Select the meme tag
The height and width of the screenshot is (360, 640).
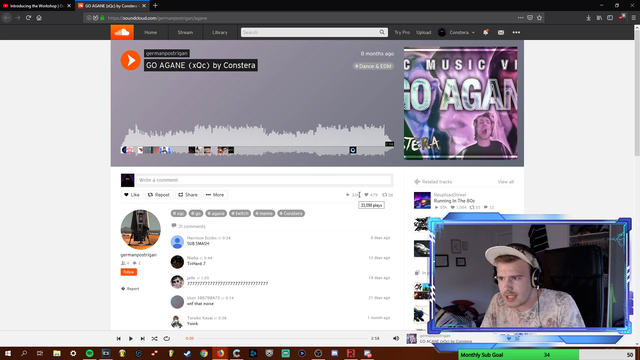pos(264,213)
